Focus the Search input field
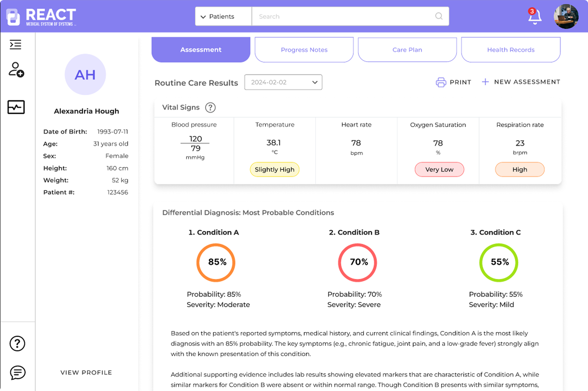 pos(344,16)
